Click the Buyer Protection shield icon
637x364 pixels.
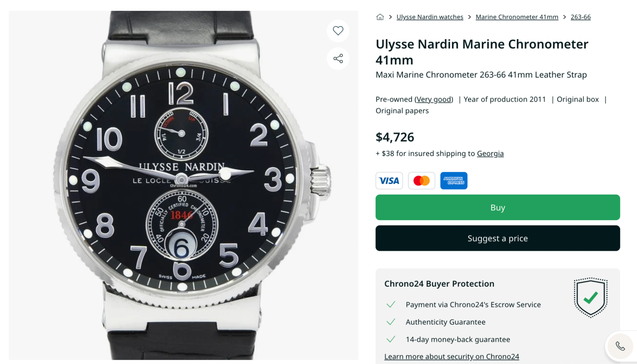click(590, 297)
